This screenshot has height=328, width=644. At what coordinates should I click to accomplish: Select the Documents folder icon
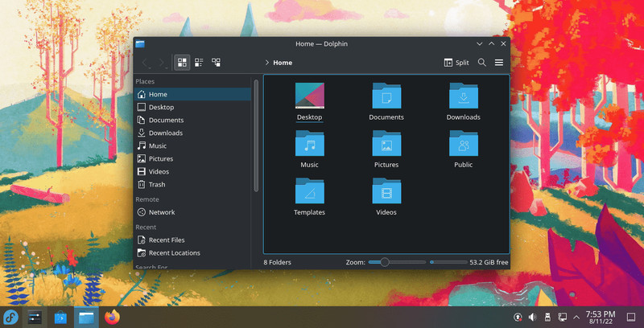coord(386,96)
